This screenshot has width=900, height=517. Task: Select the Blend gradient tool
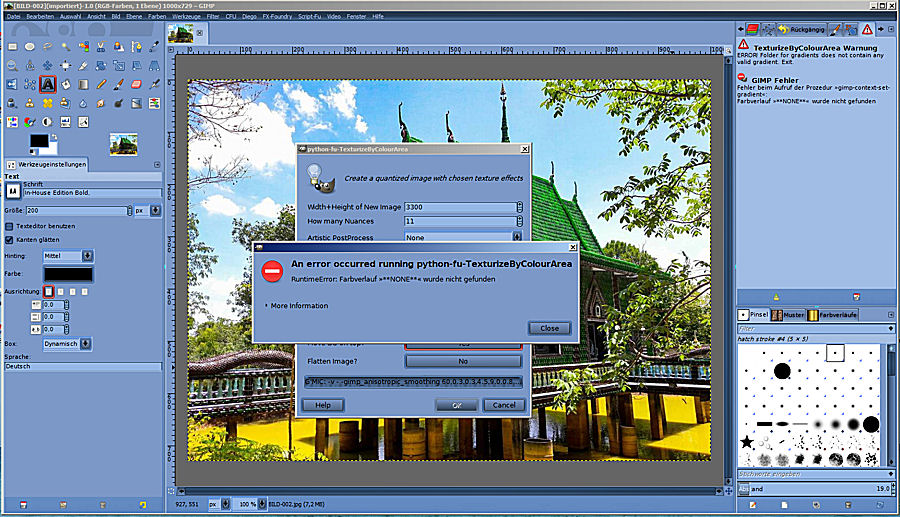[x=83, y=84]
